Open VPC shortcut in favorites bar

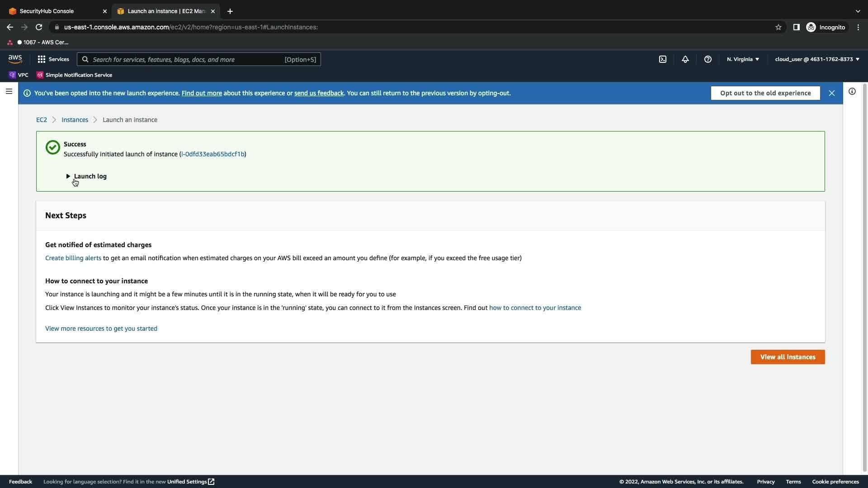pyautogui.click(x=19, y=75)
